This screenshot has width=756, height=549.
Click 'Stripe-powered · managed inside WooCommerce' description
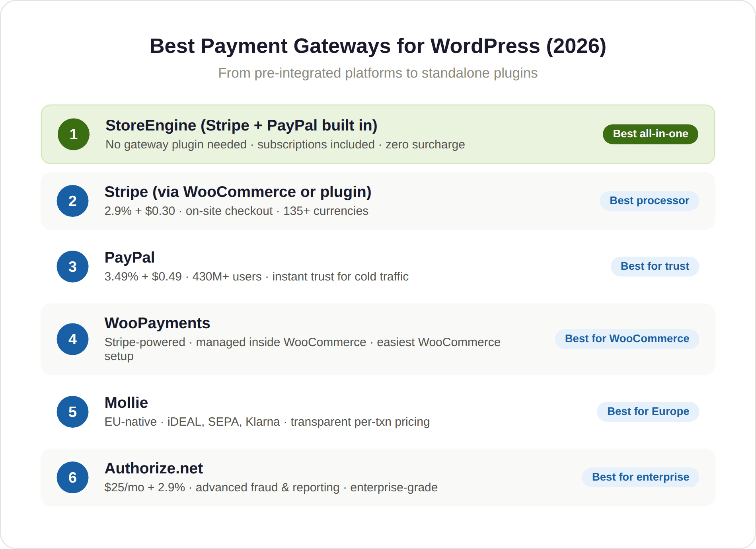[302, 349]
